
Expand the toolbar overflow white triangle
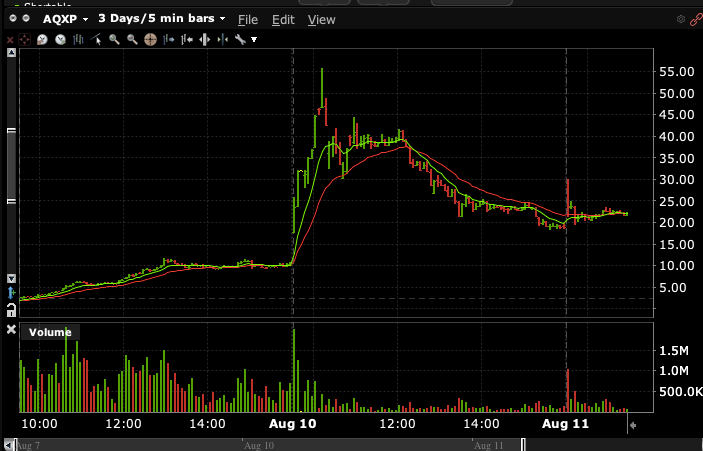tap(254, 40)
